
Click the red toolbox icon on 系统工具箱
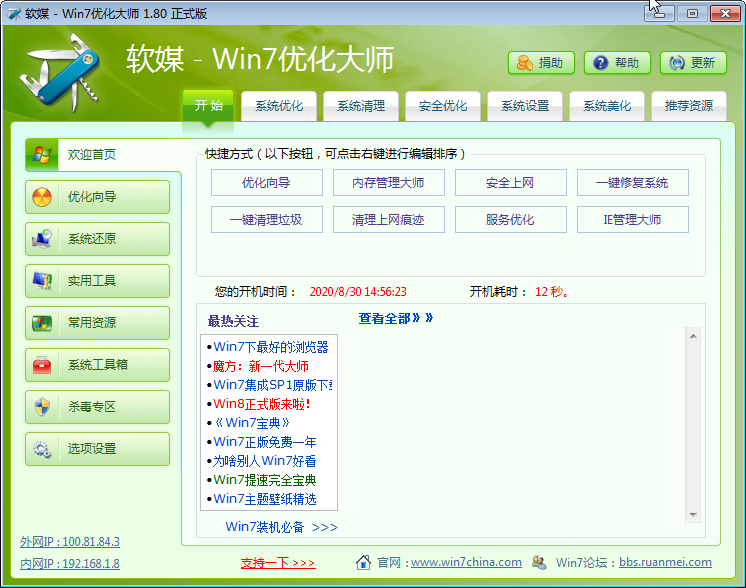pyautogui.click(x=42, y=365)
